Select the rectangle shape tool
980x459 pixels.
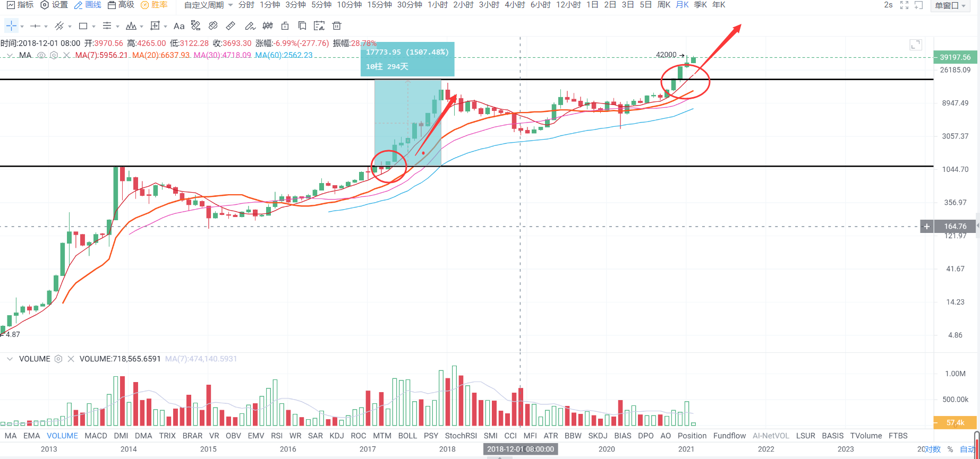[x=83, y=25]
